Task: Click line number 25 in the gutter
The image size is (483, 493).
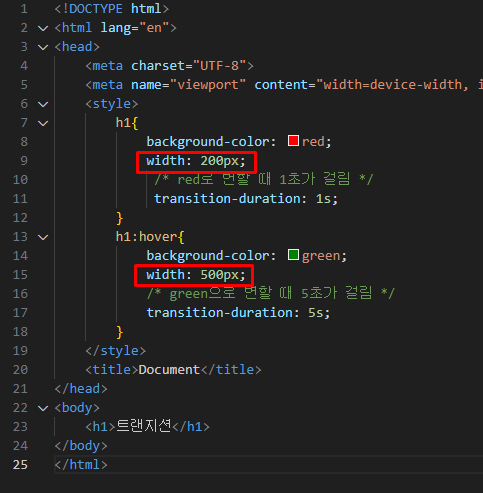Action: click(20, 465)
